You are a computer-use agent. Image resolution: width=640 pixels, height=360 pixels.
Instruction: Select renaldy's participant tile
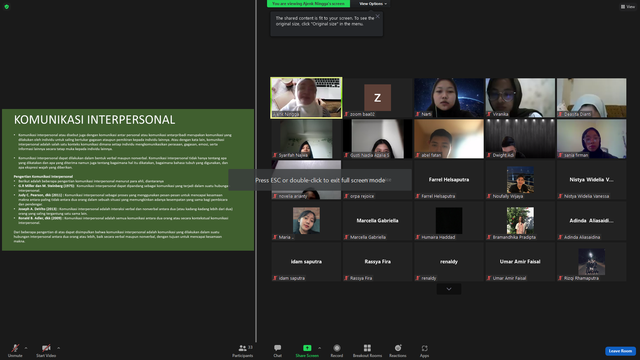[x=449, y=262]
